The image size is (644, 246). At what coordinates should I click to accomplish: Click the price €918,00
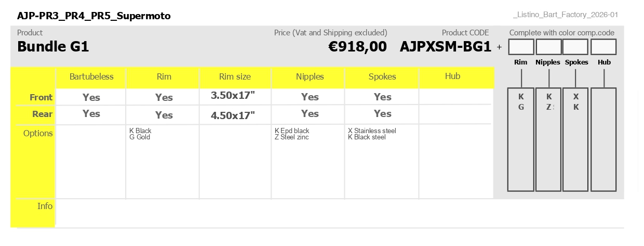click(358, 47)
